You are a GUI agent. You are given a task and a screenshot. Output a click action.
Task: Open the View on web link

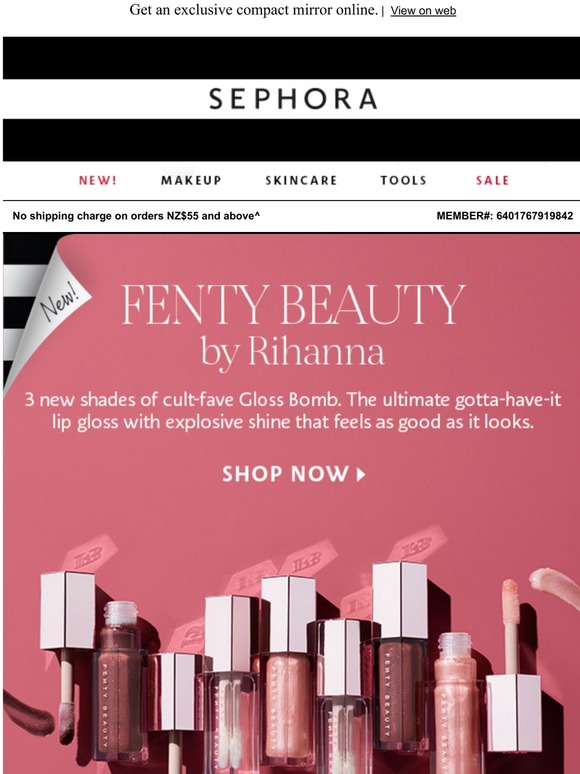[423, 11]
